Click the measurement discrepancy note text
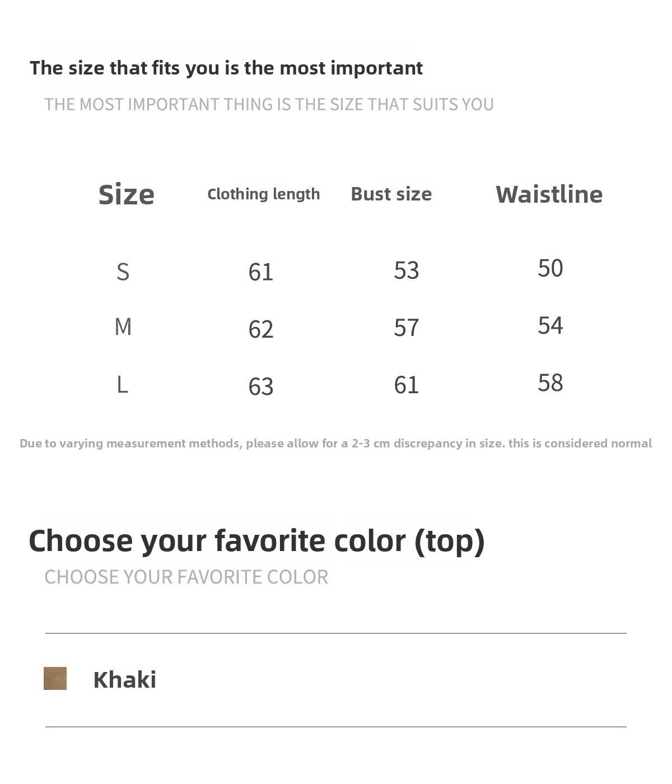 tap(335, 444)
